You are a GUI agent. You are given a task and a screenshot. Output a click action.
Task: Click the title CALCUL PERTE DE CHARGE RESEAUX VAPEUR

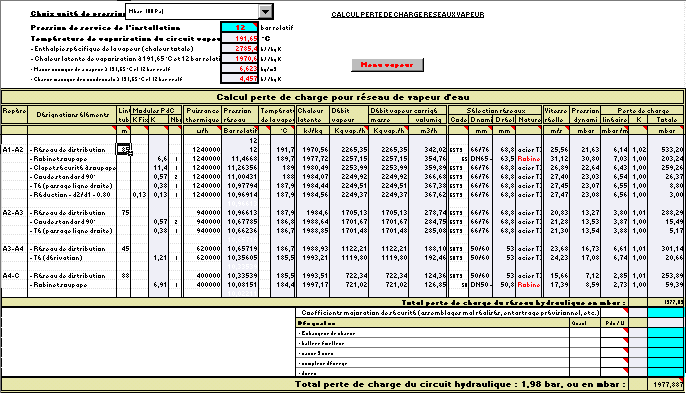tap(407, 14)
